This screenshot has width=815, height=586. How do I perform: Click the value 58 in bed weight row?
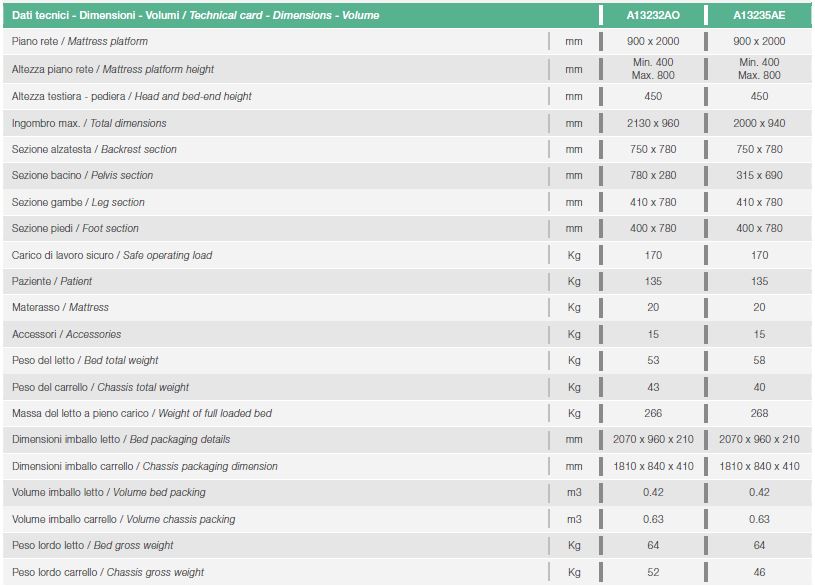pos(759,360)
